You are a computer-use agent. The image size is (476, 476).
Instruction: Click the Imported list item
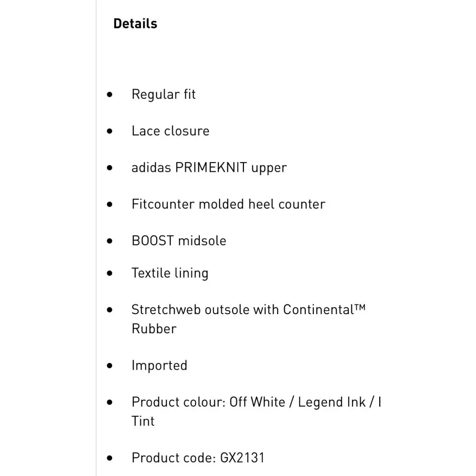pos(159,366)
